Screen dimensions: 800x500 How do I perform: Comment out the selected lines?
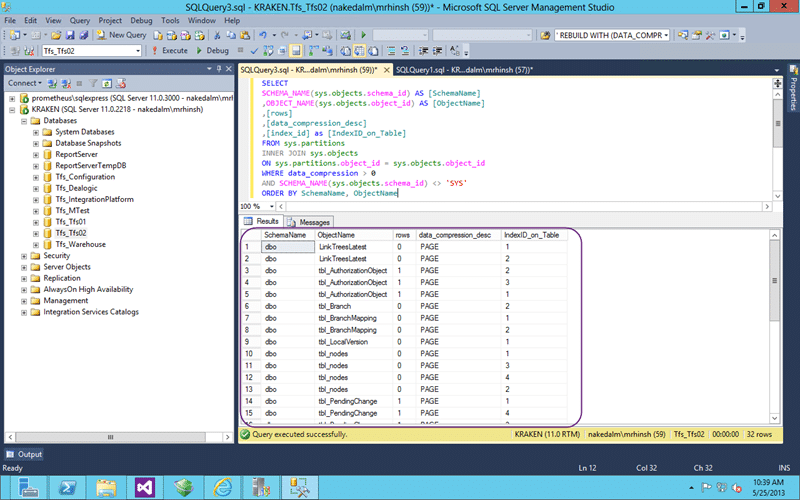[x=391, y=51]
